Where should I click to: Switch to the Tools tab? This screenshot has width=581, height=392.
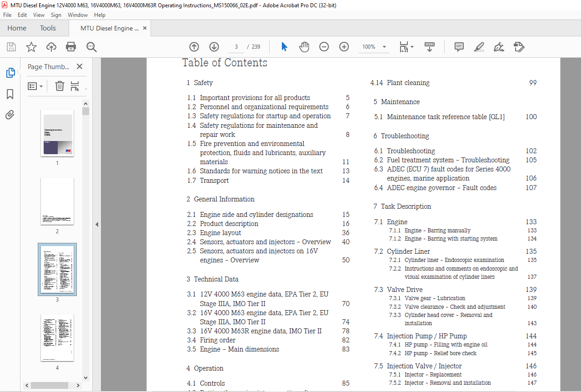pos(48,28)
